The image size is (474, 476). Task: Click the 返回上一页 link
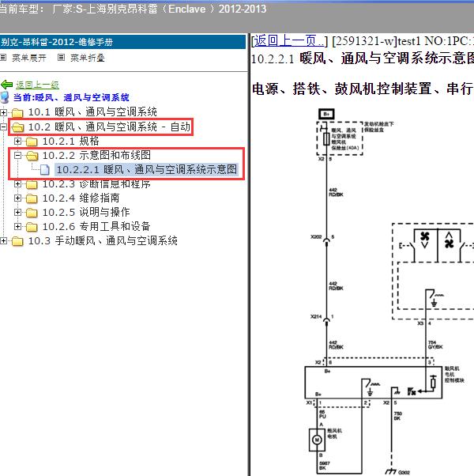(288, 40)
